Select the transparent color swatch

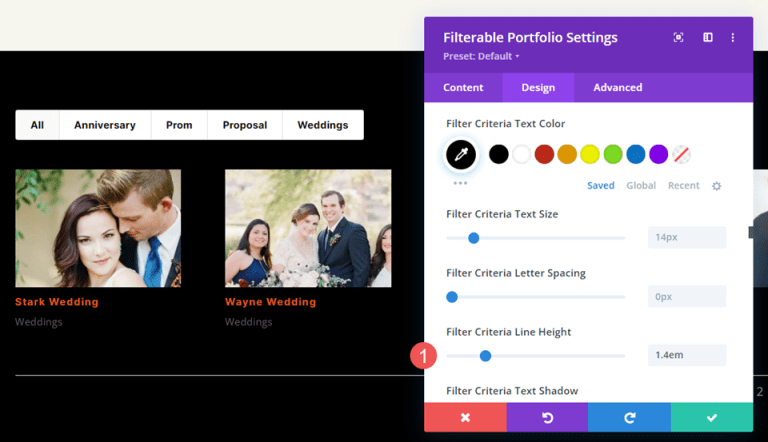tap(682, 154)
